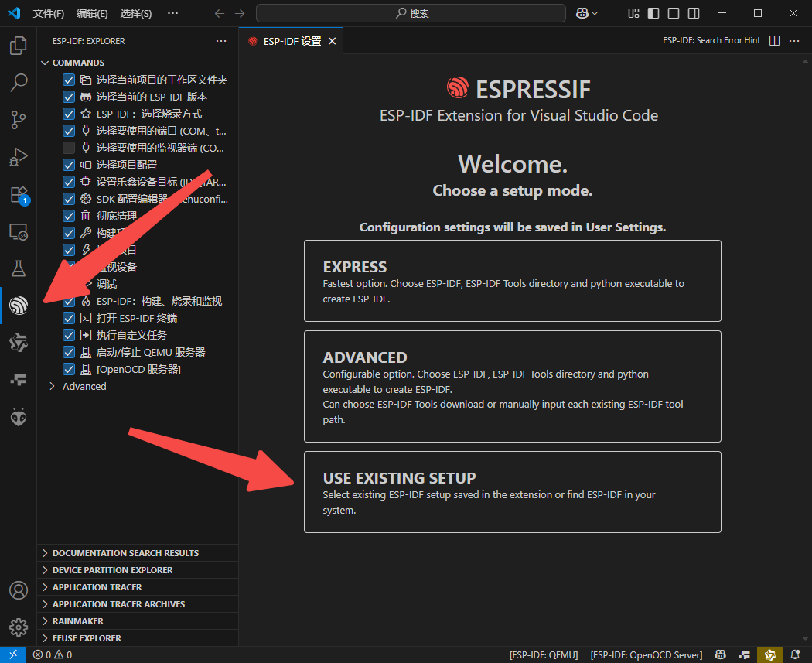Open the Testing flask icon
This screenshot has height=663, width=812.
pos(18,268)
